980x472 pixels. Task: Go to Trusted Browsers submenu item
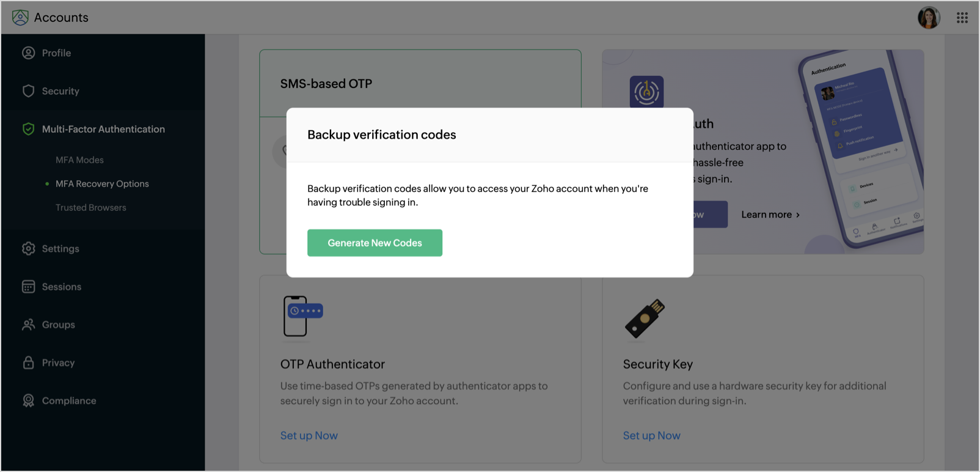coord(91,208)
